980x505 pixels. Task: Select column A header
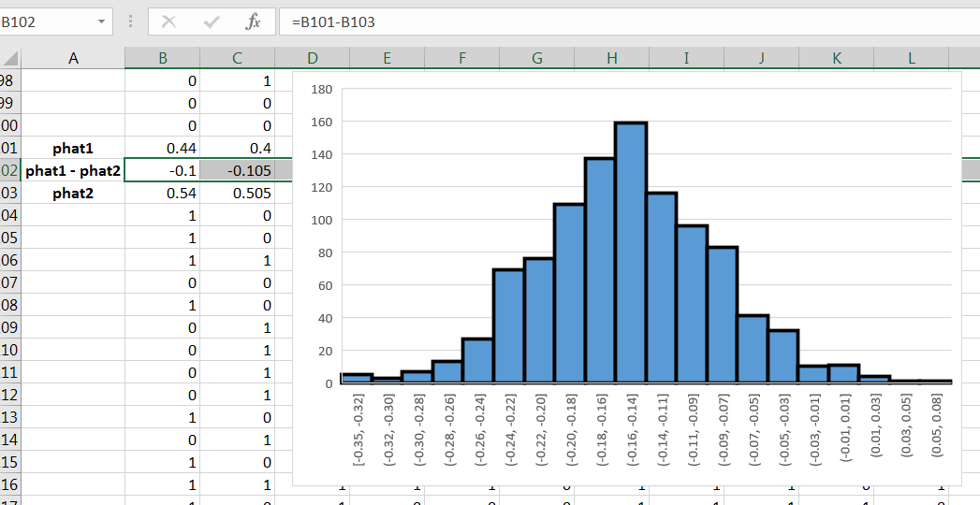[73, 58]
